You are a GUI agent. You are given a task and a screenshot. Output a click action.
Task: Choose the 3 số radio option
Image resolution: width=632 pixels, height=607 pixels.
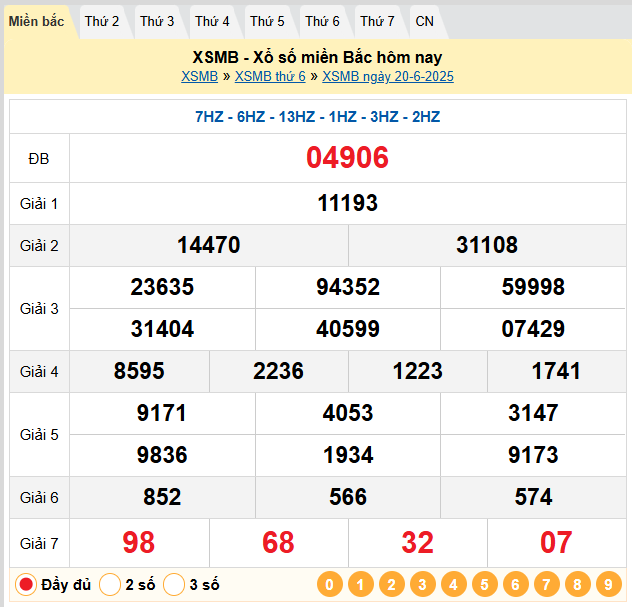(x=174, y=584)
